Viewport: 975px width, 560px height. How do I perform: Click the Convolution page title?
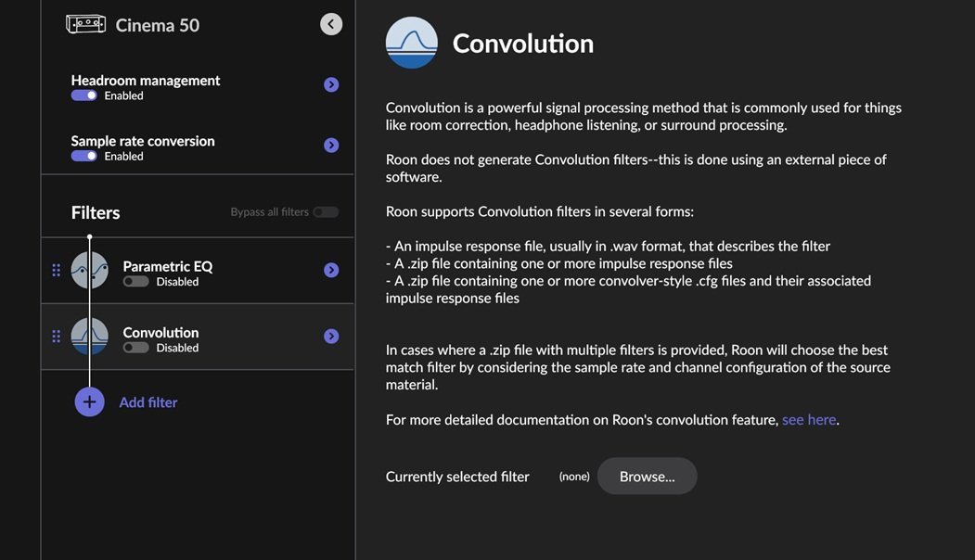[x=523, y=44]
